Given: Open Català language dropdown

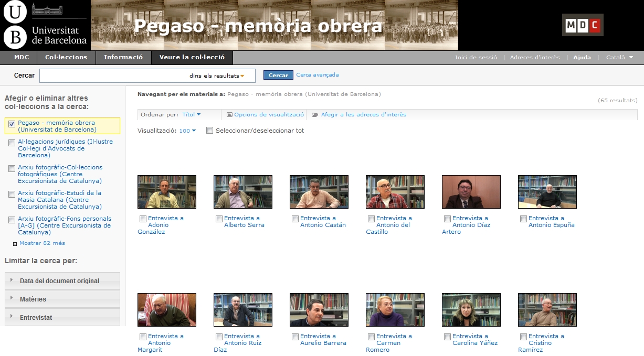Looking at the screenshot, I should click(619, 58).
